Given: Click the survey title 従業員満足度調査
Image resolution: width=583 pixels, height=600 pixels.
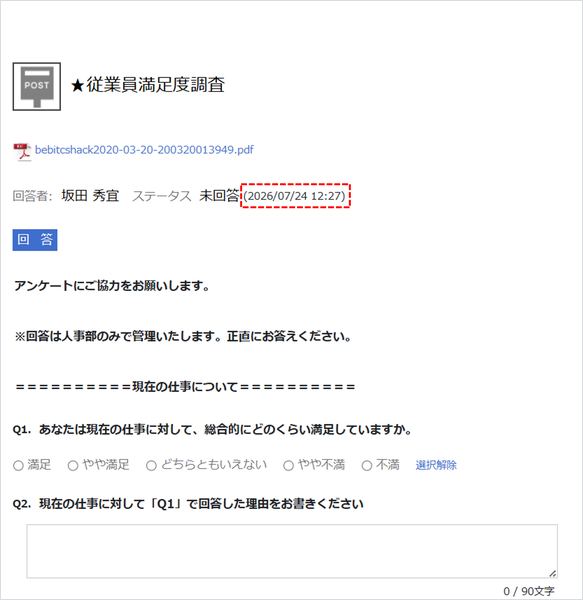Looking at the screenshot, I should [x=155, y=85].
